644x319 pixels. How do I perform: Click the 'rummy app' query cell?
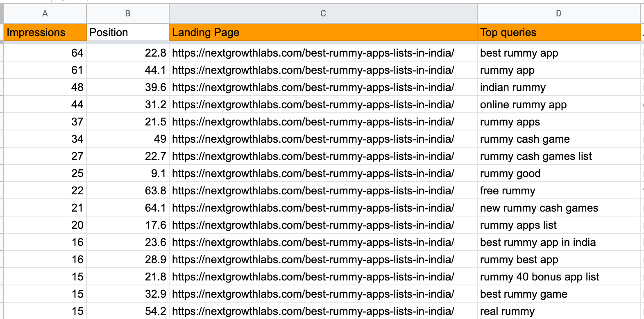[x=559, y=70]
